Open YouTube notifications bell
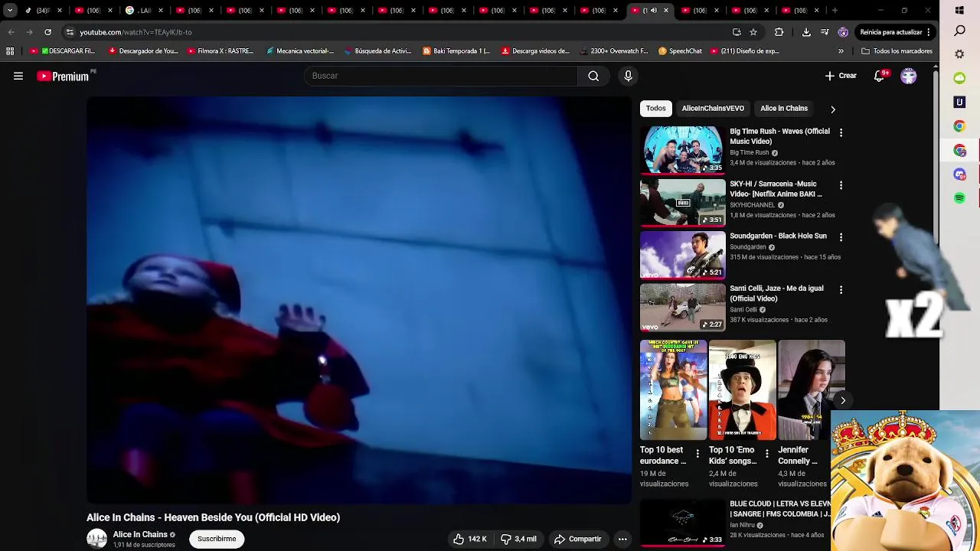Viewport: 980px width, 551px height. [880, 76]
